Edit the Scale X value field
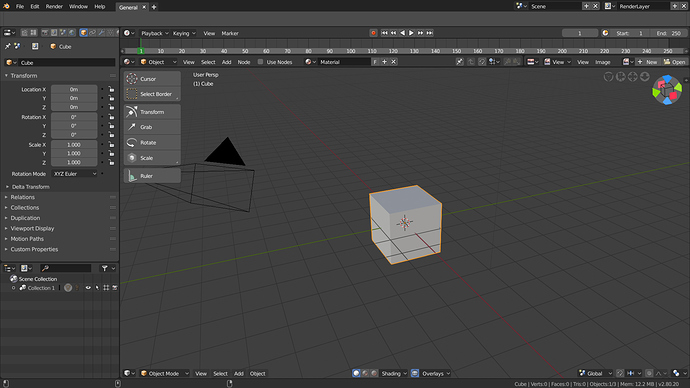The height and width of the screenshot is (388, 690). click(74, 145)
